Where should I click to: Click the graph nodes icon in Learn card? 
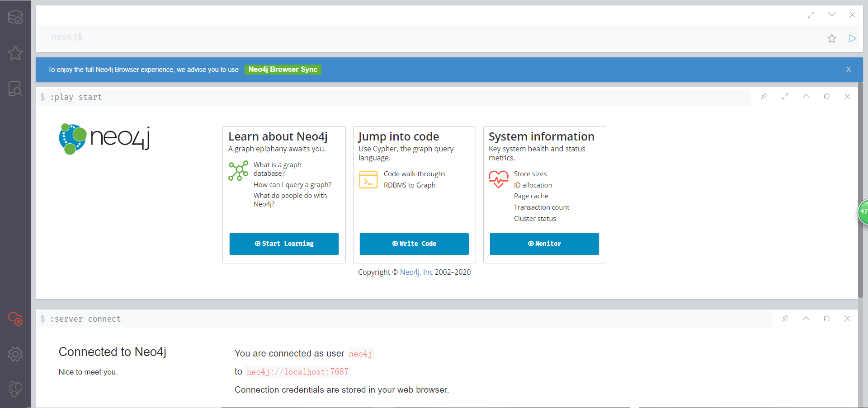click(238, 171)
